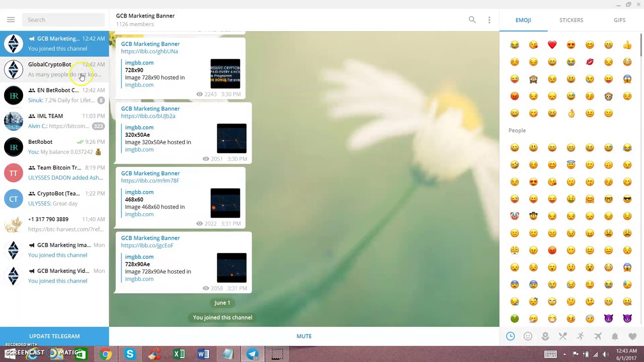Open the 728x90Ae banner preview thumbnail
The image size is (644, 362).
(231, 268)
